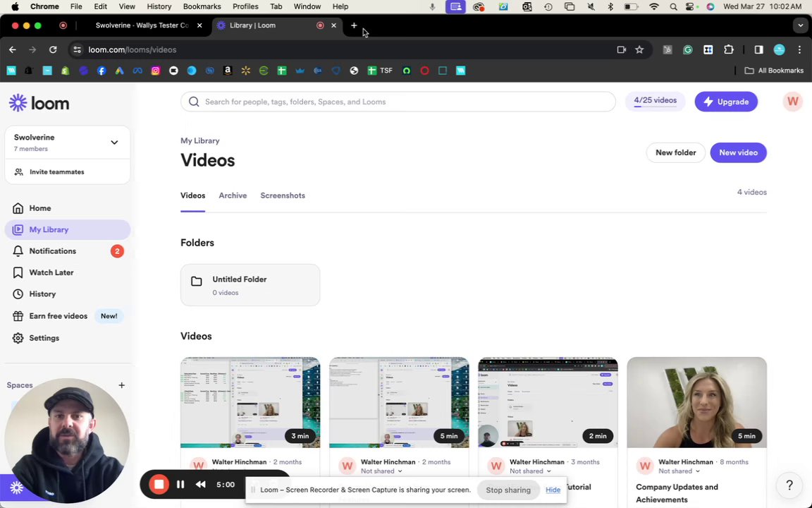
Task: Click the search field for Looms
Action: point(398,102)
